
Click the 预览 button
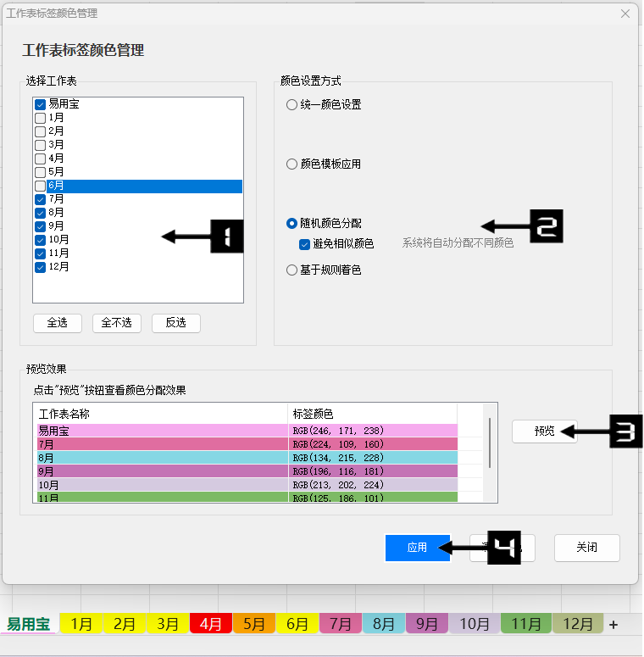[x=544, y=431]
